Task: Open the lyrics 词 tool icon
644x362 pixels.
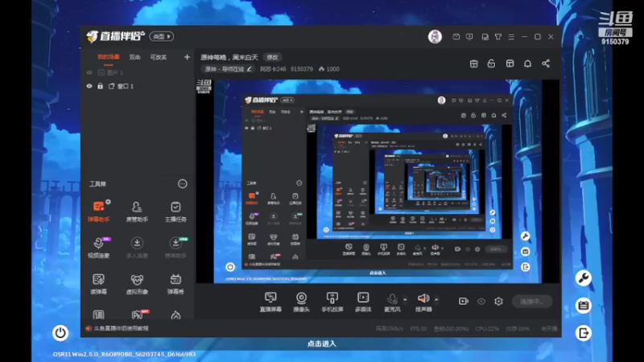Action: click(98, 315)
